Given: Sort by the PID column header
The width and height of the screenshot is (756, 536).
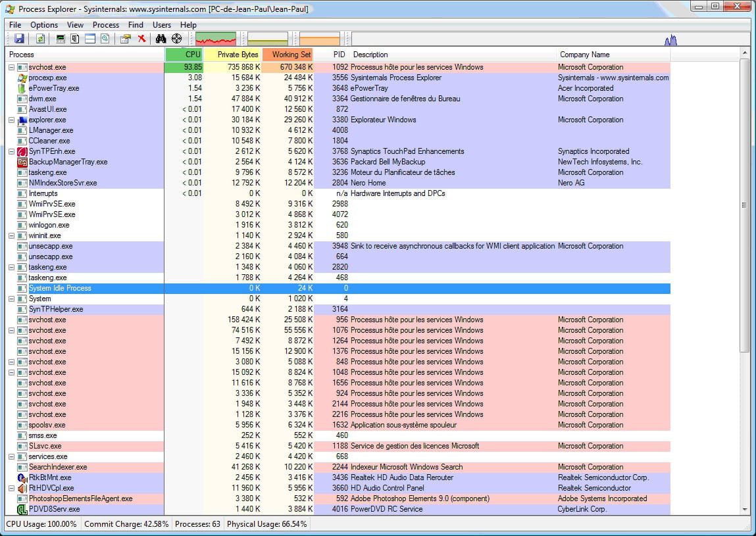Looking at the screenshot, I should pos(332,55).
